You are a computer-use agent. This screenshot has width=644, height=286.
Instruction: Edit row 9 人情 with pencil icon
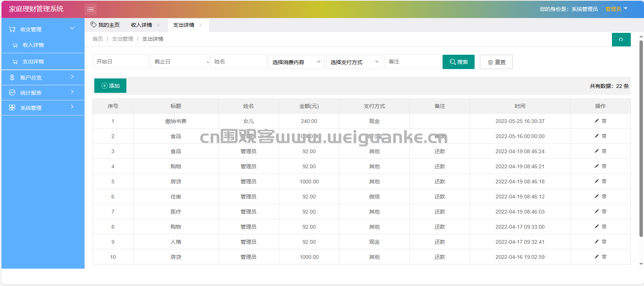click(x=596, y=241)
